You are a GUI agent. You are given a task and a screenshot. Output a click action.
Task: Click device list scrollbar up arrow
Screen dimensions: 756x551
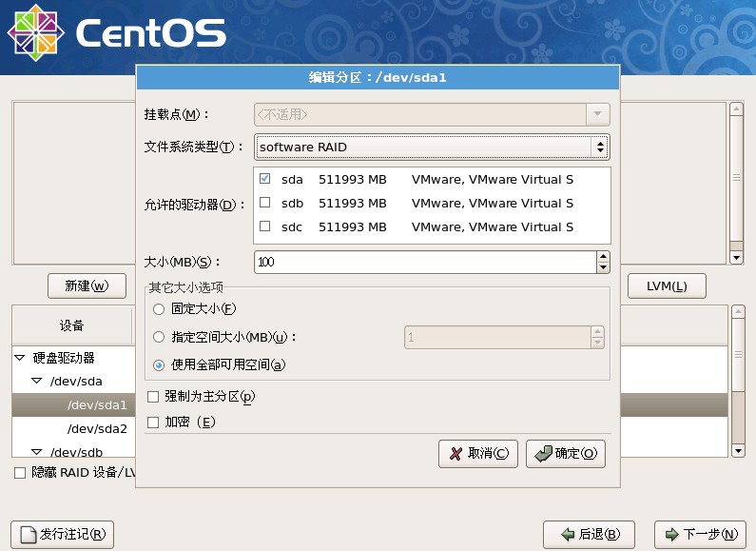738,312
